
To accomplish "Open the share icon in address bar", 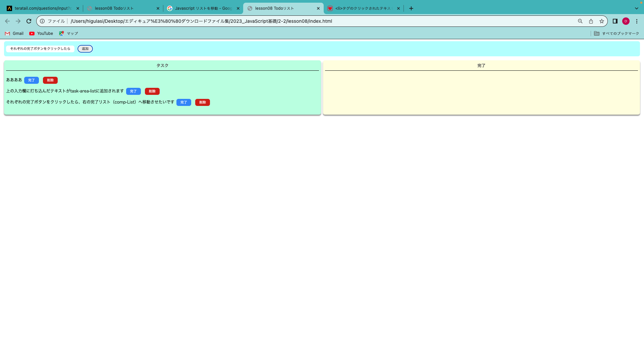I will [591, 21].
